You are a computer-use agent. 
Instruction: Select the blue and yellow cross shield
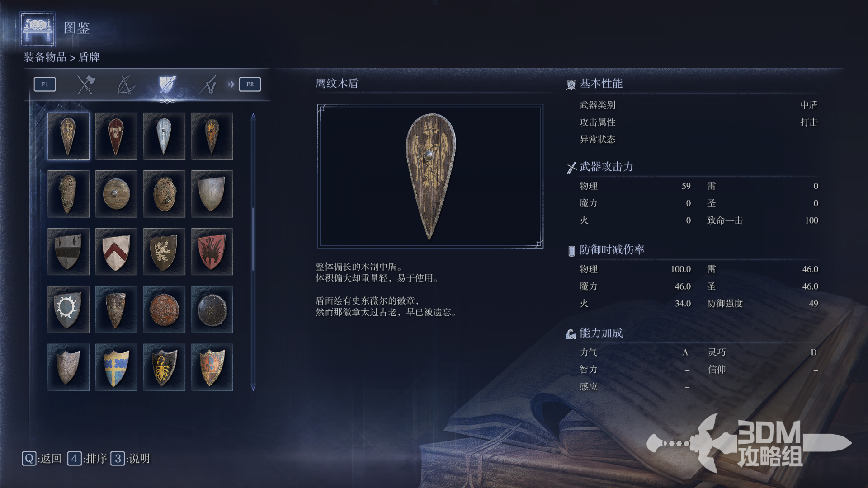(116, 367)
